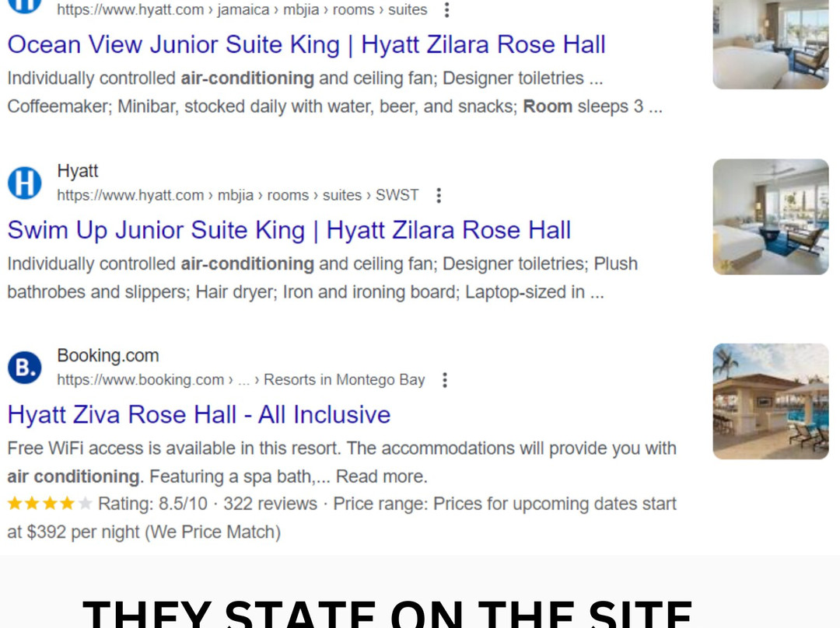Open the three-dot menu on Booking.com result
The width and height of the screenshot is (840, 628).
point(444,381)
